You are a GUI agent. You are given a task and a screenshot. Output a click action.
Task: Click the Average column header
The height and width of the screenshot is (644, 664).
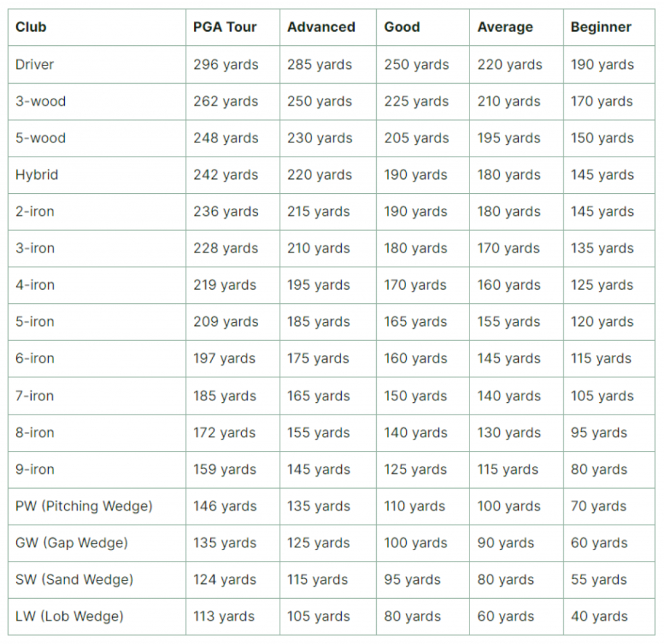coord(516,27)
